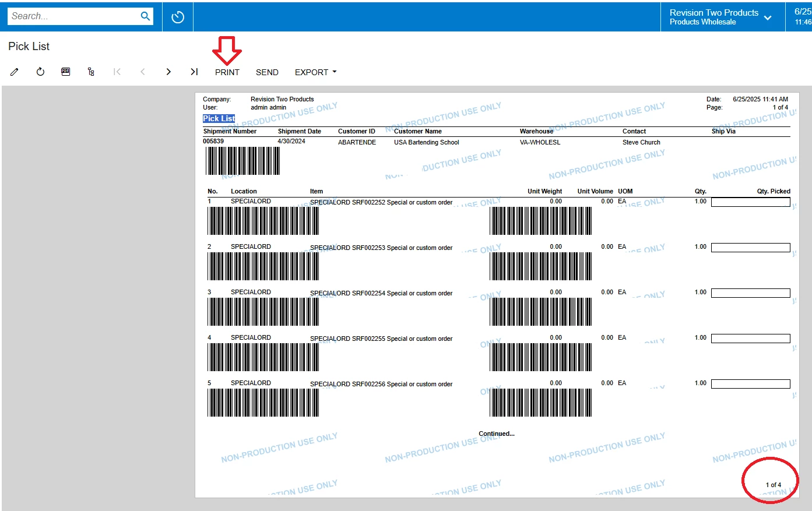
Task: Click report date 6/25/2025 11:41 AM
Action: click(x=760, y=99)
